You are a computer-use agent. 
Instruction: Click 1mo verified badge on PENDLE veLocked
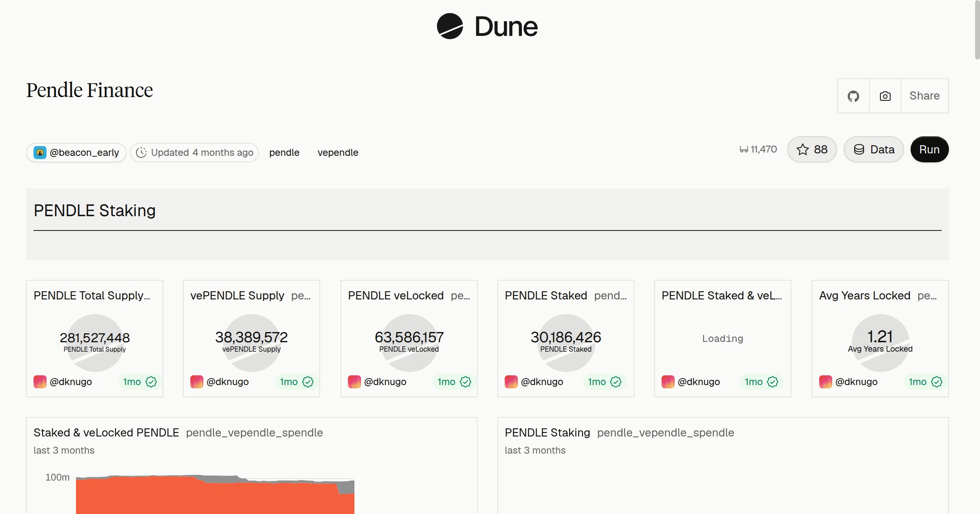[x=454, y=382]
